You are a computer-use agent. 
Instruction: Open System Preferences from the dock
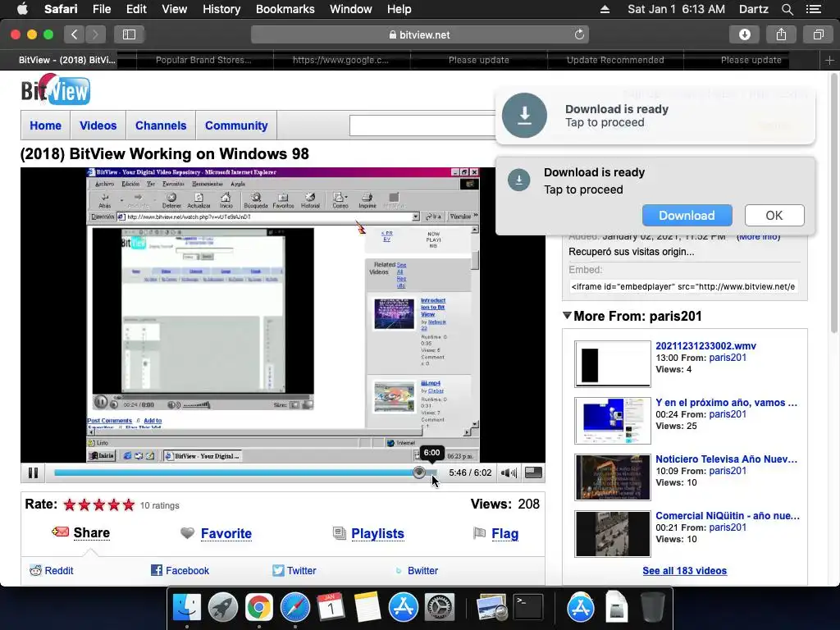440,608
